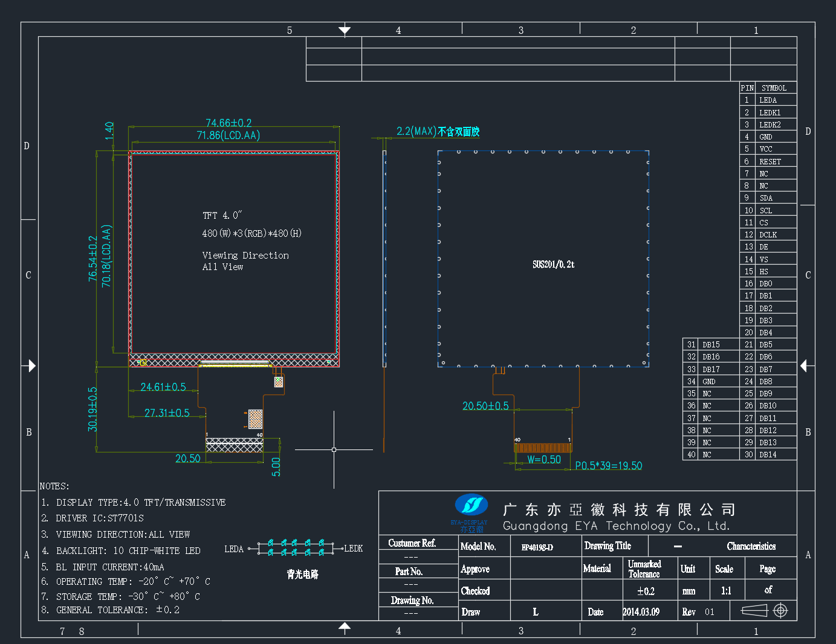Click the 480(W)*3(RGB)*480(H) resolution text
The image size is (836, 644).
(251, 233)
